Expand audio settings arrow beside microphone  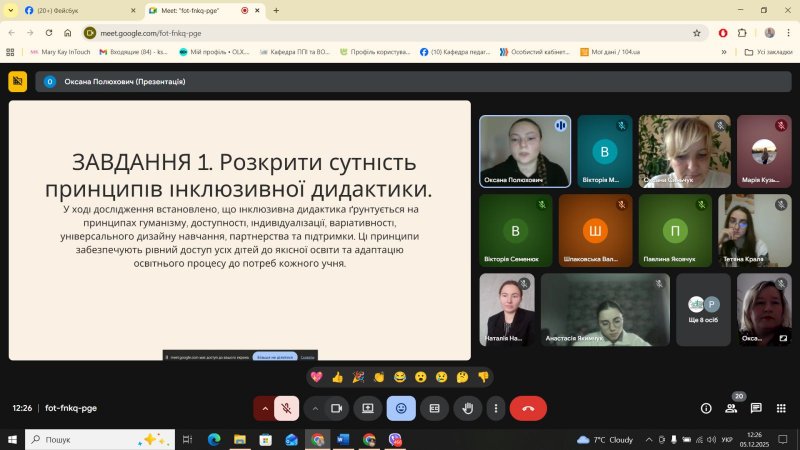[x=264, y=408]
